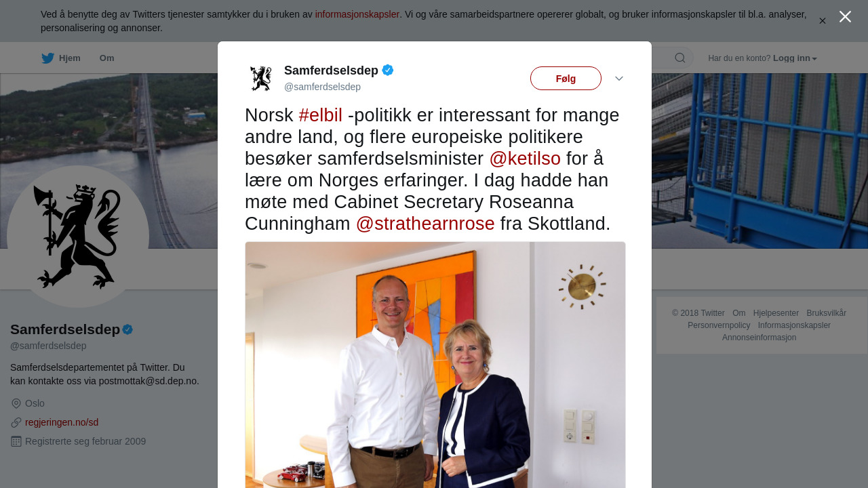Visit the regjeringen.no/sd website link

pyautogui.click(x=62, y=422)
